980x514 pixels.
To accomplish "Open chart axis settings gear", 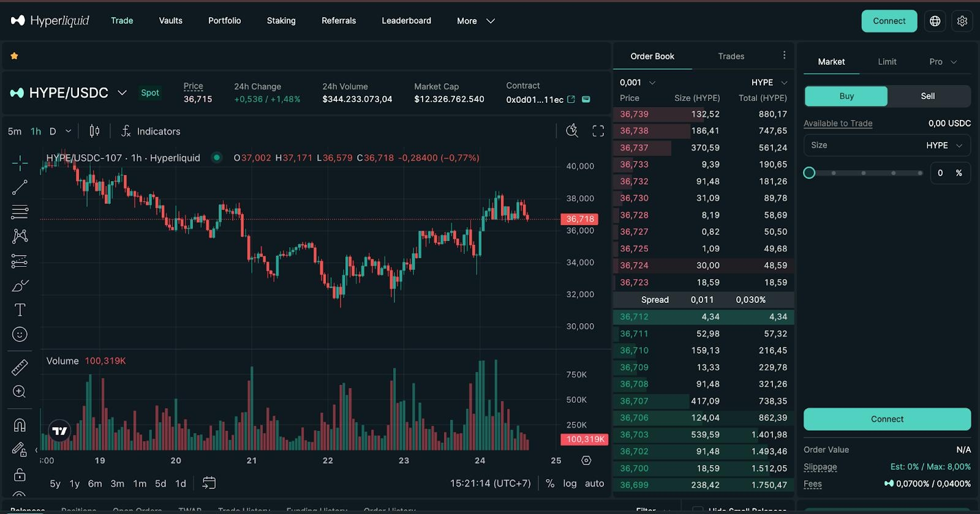I will [586, 460].
